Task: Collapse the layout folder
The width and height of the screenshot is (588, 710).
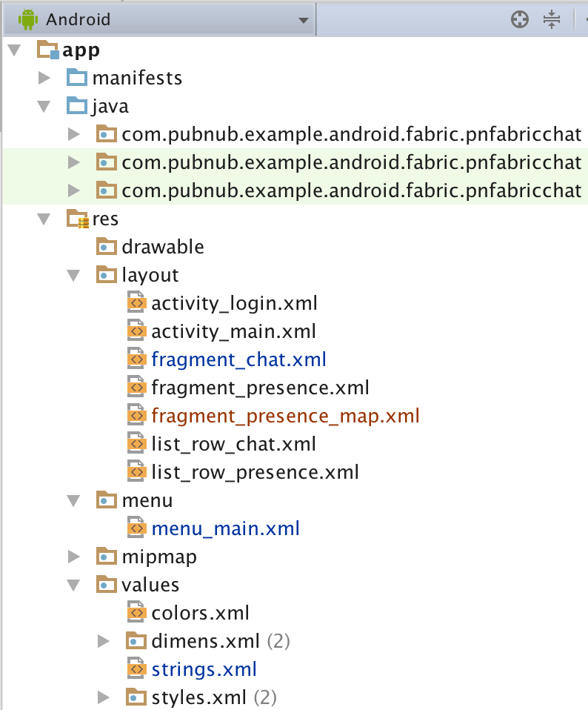Action: tap(73, 274)
